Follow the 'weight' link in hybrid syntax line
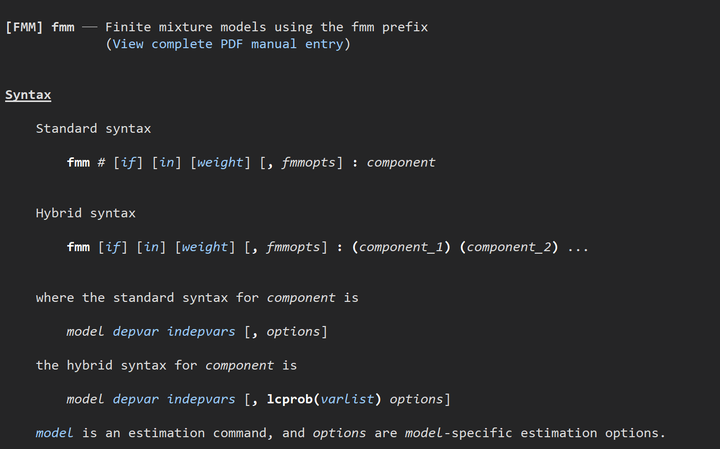Screen dimensions: 720x449 click(205, 247)
